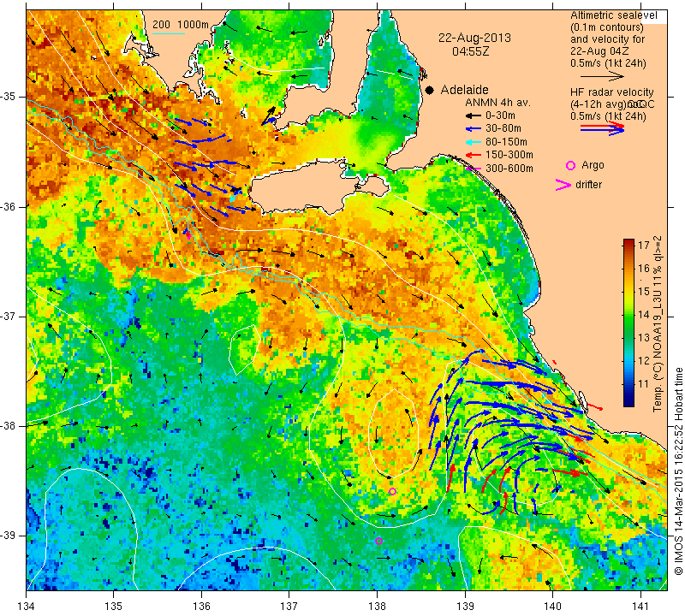This screenshot has width=685, height=616.
Task: Click the '30-80m' depth label
Action: pos(503,129)
